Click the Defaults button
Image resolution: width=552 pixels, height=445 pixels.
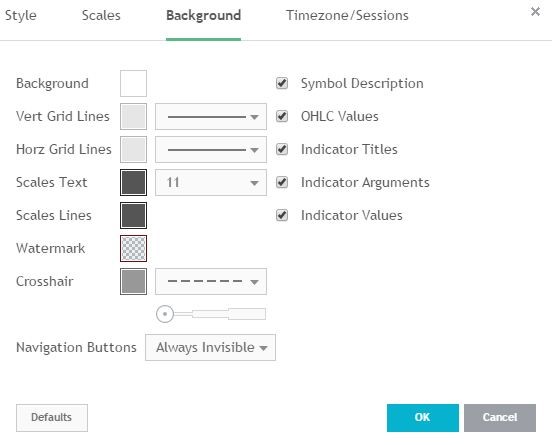(52, 418)
